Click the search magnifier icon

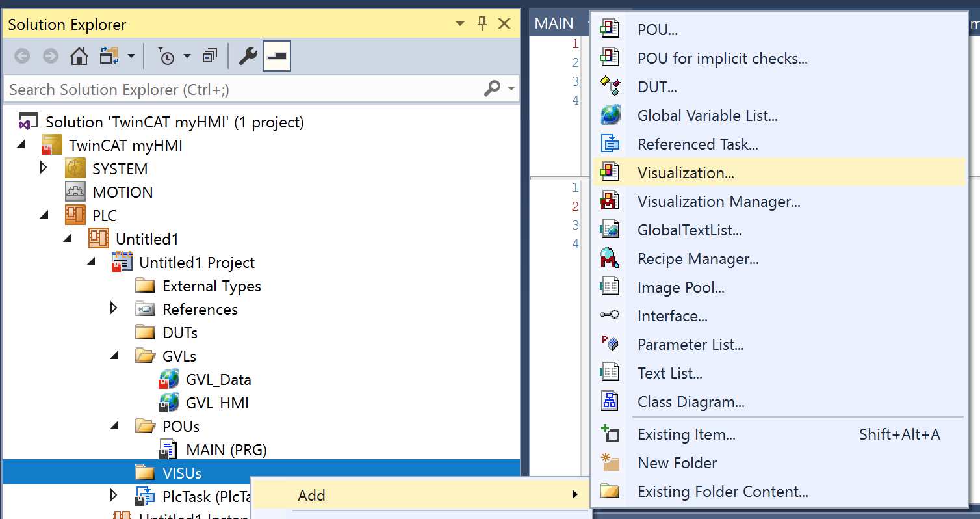[x=493, y=88]
